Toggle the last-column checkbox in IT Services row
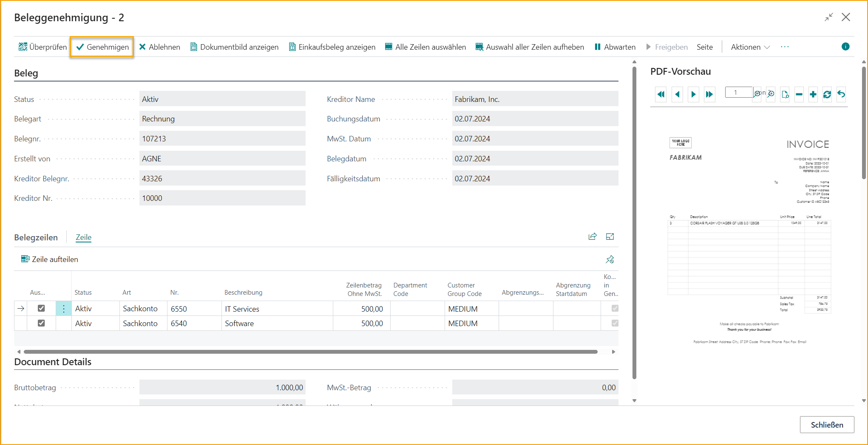Viewport: 868px width, 445px height. [615, 308]
